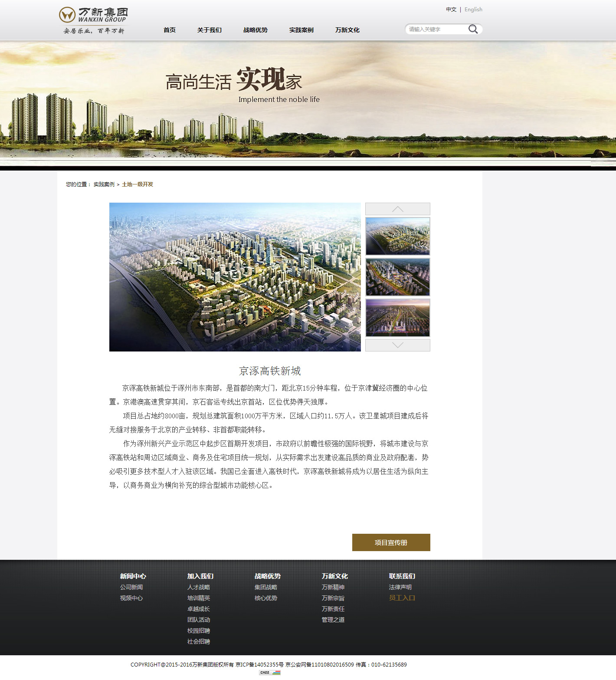Click the 京涿高铁新城 project title
Viewport: 616px width, 680px height.
(x=270, y=371)
